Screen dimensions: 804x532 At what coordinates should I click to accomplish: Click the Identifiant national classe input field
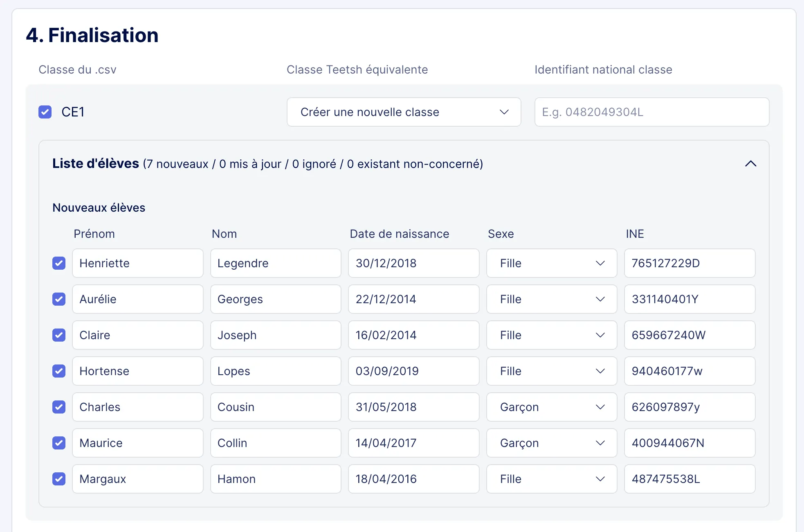tap(652, 112)
